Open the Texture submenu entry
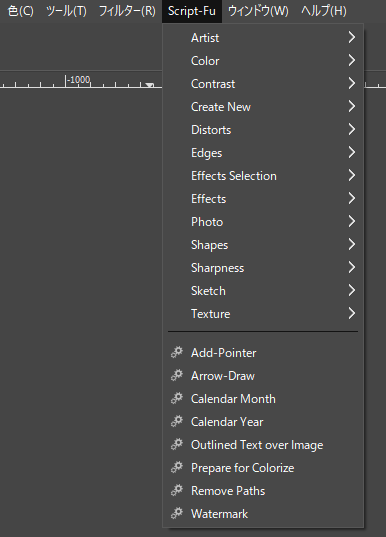Viewport: 386px width, 537px height. (x=263, y=314)
